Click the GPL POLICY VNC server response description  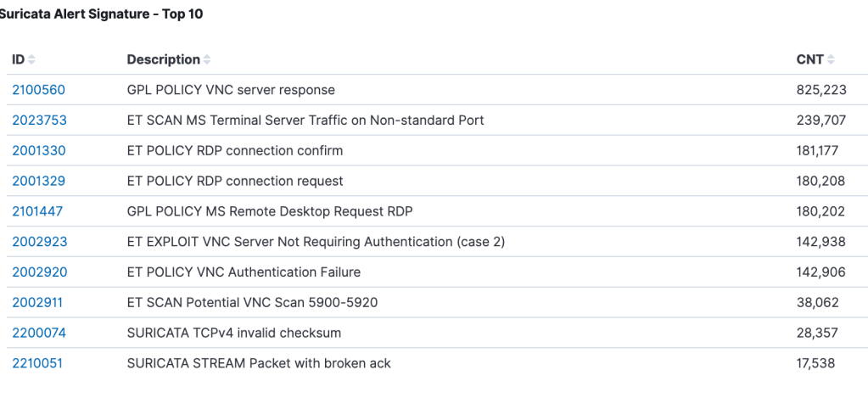pos(231,90)
